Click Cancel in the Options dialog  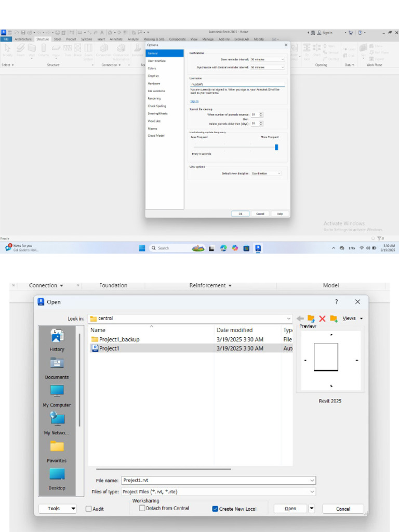[260, 214]
